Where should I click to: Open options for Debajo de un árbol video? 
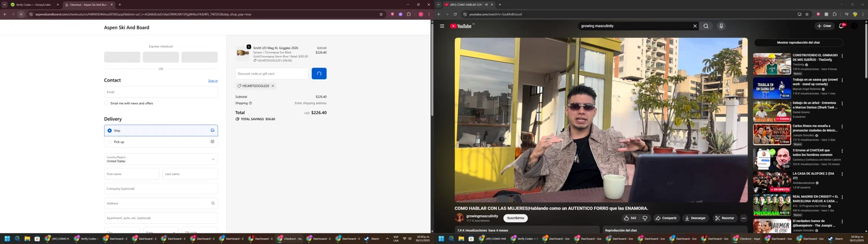[x=842, y=103]
